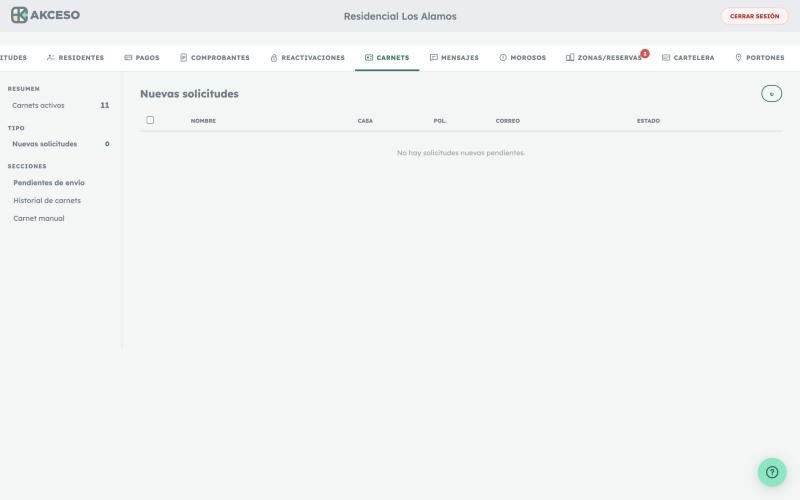Click the 'No hay solicitudes nuevas pendientes' message
Image resolution: width=800 pixels, height=500 pixels.
click(x=461, y=153)
